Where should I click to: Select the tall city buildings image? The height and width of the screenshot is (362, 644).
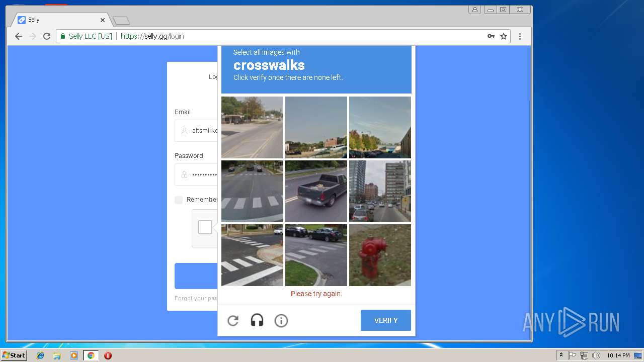pos(380,191)
